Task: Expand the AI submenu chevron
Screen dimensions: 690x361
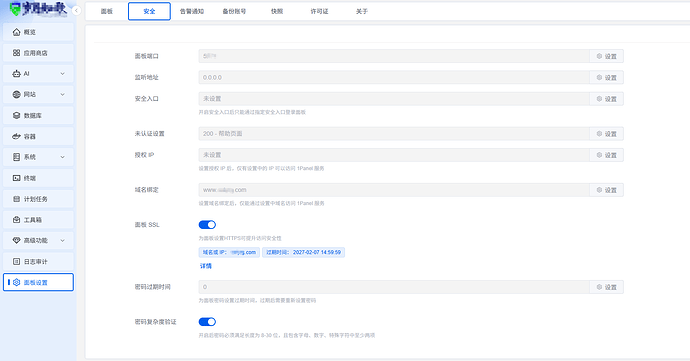Action: pyautogui.click(x=62, y=74)
